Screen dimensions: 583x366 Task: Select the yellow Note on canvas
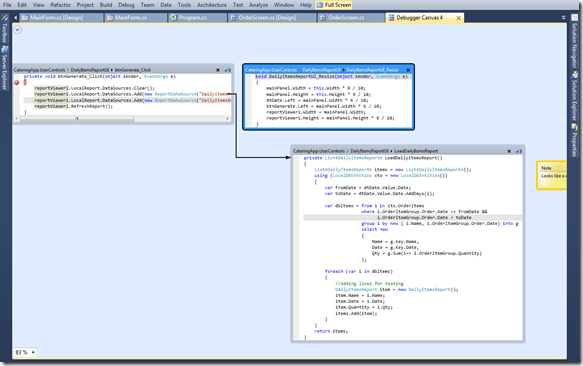(551, 175)
